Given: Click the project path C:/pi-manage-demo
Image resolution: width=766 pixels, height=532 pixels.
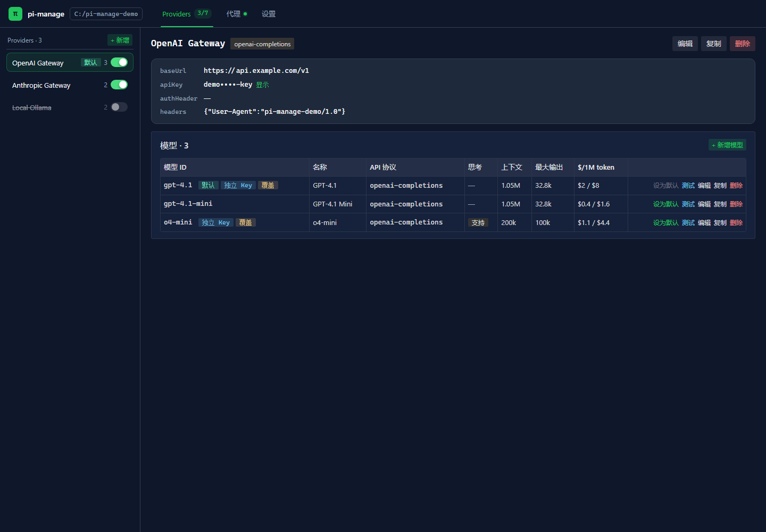Looking at the screenshot, I should tap(106, 14).
